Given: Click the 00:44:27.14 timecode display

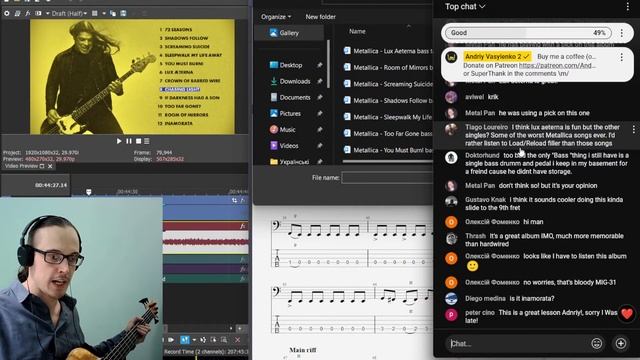Looking at the screenshot, I should click(51, 185).
